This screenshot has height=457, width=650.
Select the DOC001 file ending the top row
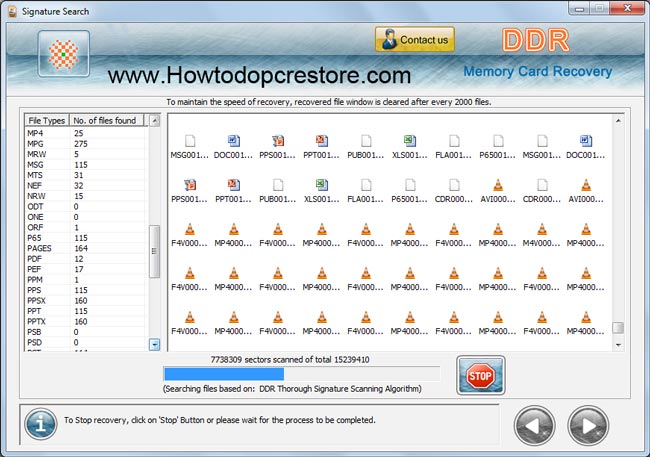point(585,147)
